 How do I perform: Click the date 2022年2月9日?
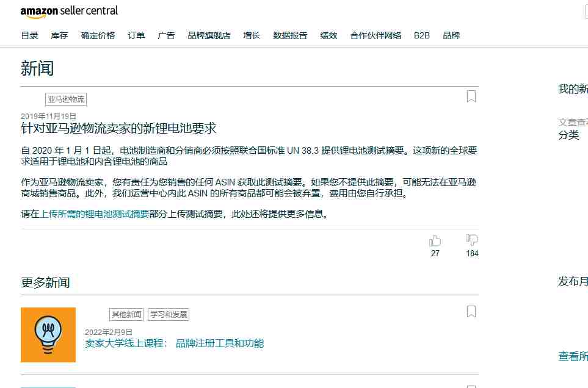coord(108,332)
